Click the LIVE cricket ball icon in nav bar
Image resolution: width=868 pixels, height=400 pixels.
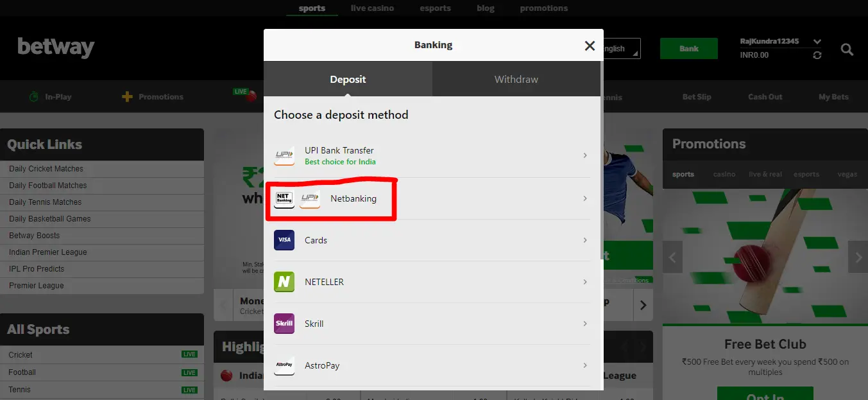tap(245, 95)
